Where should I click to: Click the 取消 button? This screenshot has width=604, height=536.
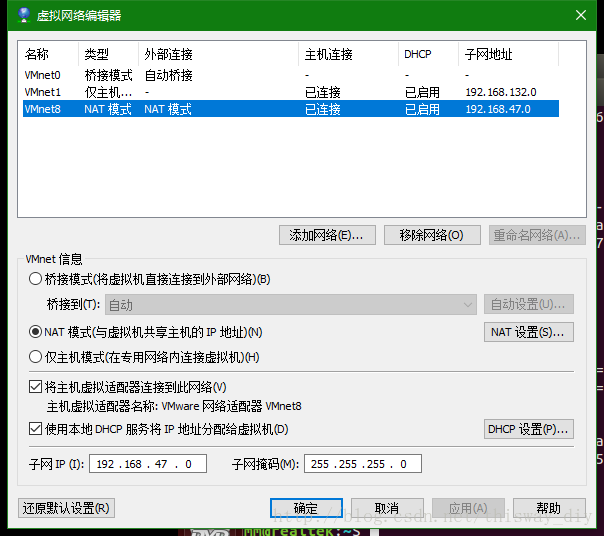coord(387,508)
